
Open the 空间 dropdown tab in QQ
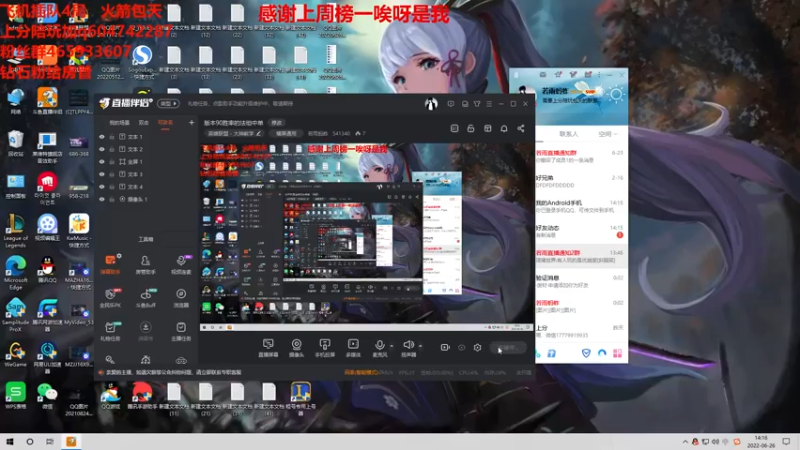pos(608,134)
